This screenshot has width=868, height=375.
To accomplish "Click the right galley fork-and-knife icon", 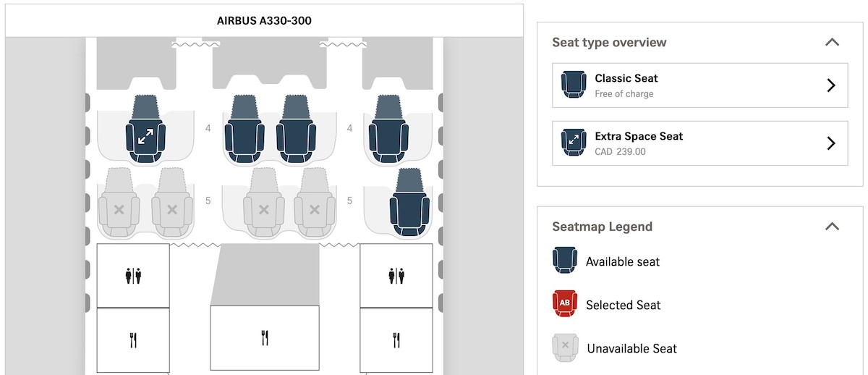I will (x=396, y=340).
